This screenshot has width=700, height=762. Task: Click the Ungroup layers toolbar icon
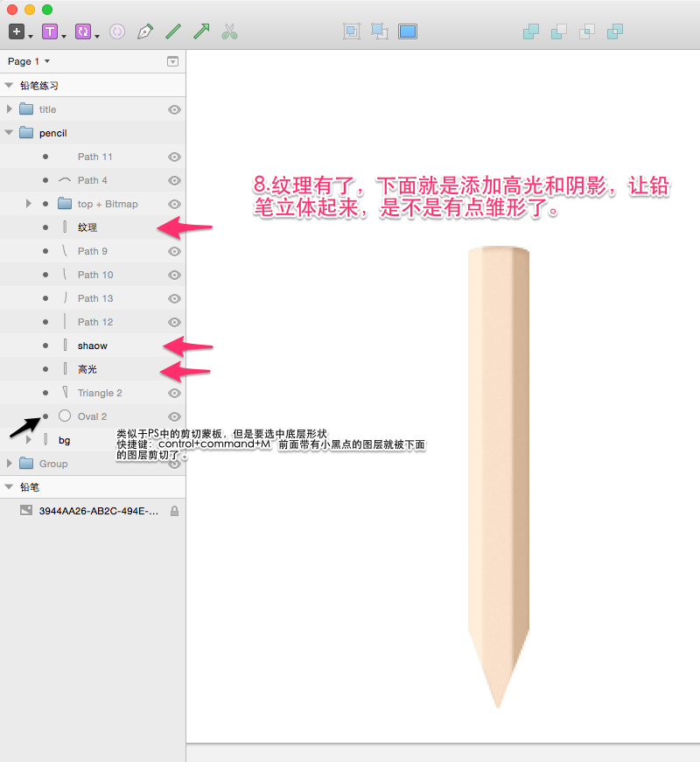coord(380,31)
